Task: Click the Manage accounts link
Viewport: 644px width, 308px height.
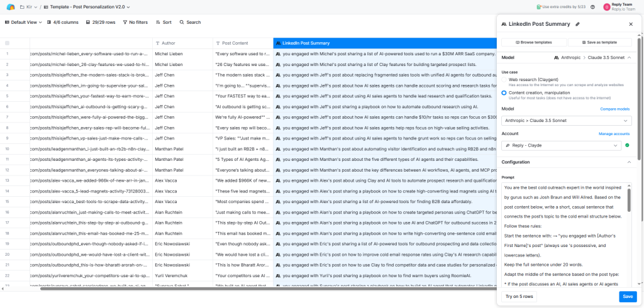Action: click(x=614, y=134)
